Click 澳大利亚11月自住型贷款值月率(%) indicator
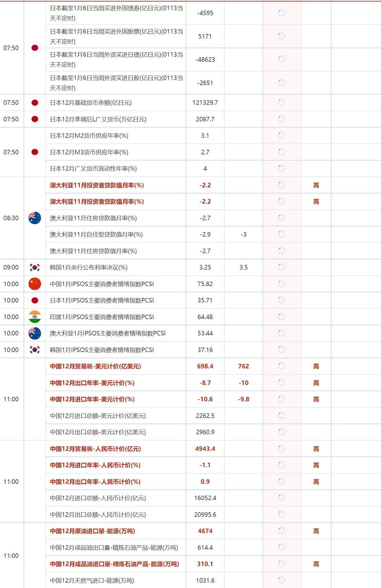The image size is (381, 588). coord(96,234)
